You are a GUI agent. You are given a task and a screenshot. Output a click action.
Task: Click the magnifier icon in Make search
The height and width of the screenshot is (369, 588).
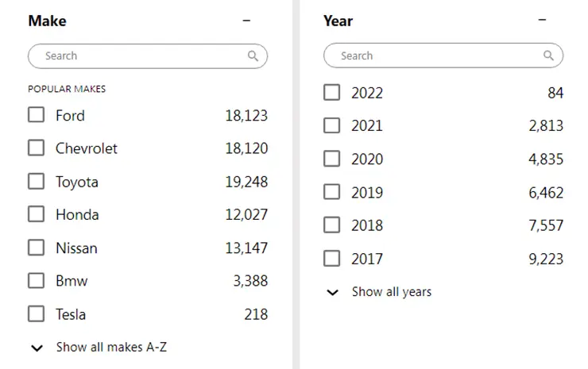click(253, 56)
